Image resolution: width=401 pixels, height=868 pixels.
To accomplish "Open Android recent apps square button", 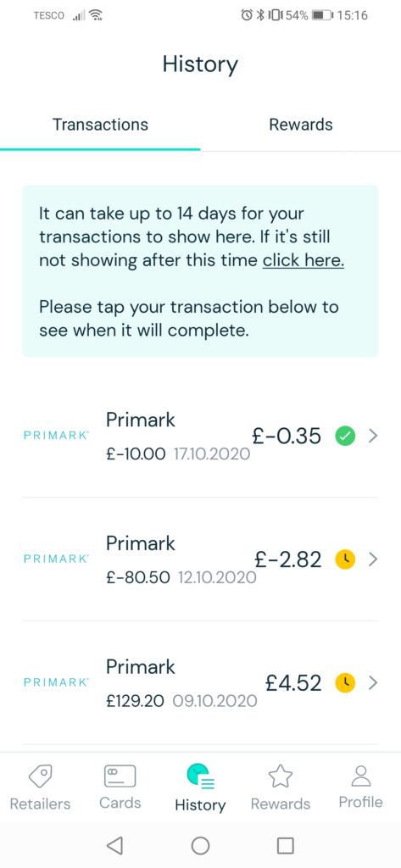I will click(x=285, y=845).
